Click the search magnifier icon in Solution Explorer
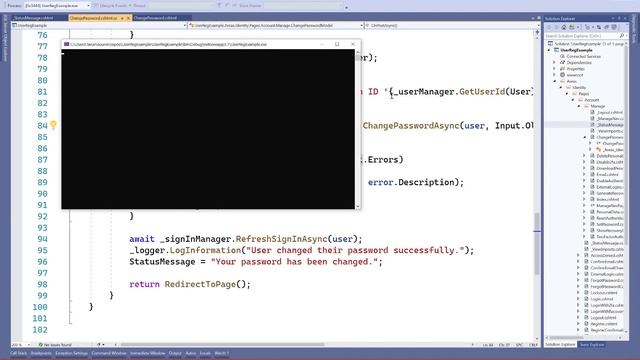The image size is (640, 360). 622,36
